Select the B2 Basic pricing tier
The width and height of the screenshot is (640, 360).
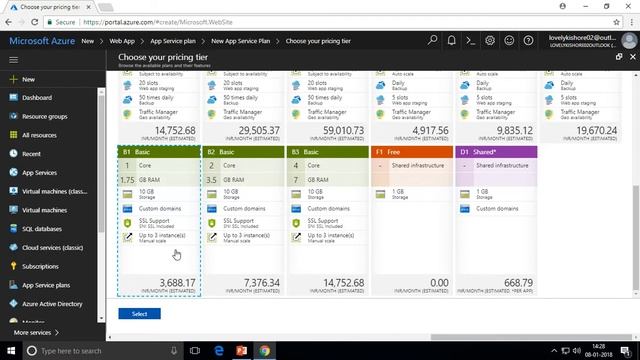point(243,220)
